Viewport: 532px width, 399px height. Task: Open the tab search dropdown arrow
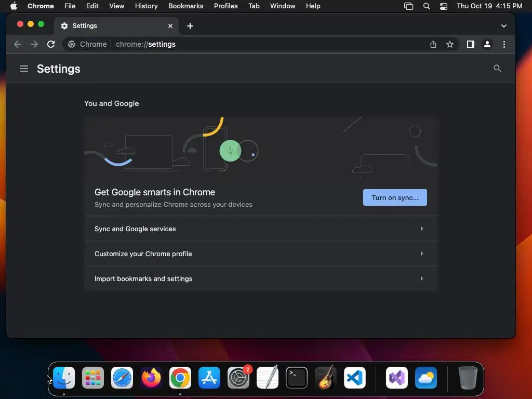(504, 26)
